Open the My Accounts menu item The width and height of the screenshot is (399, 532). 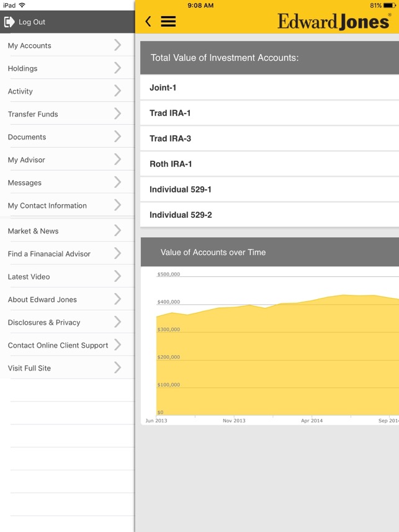coord(67,45)
